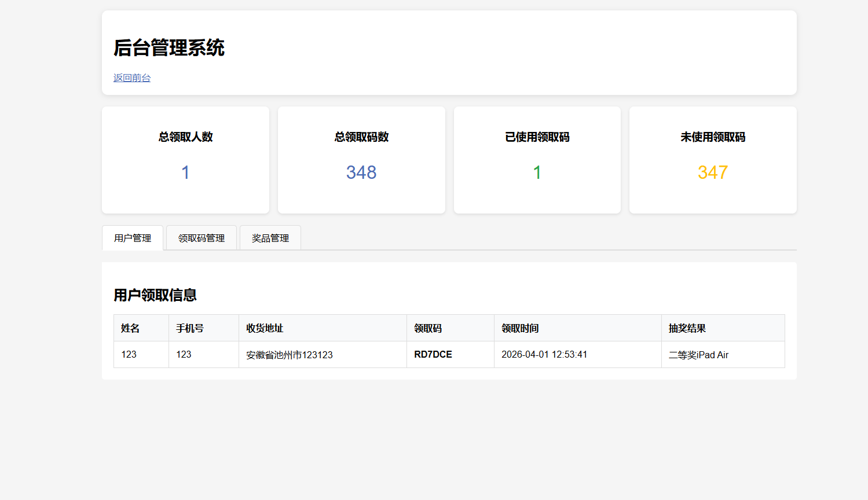The width and height of the screenshot is (868, 500).
Task: Click the timestamp 2026-04-01 12:53:41
Action: (x=544, y=354)
